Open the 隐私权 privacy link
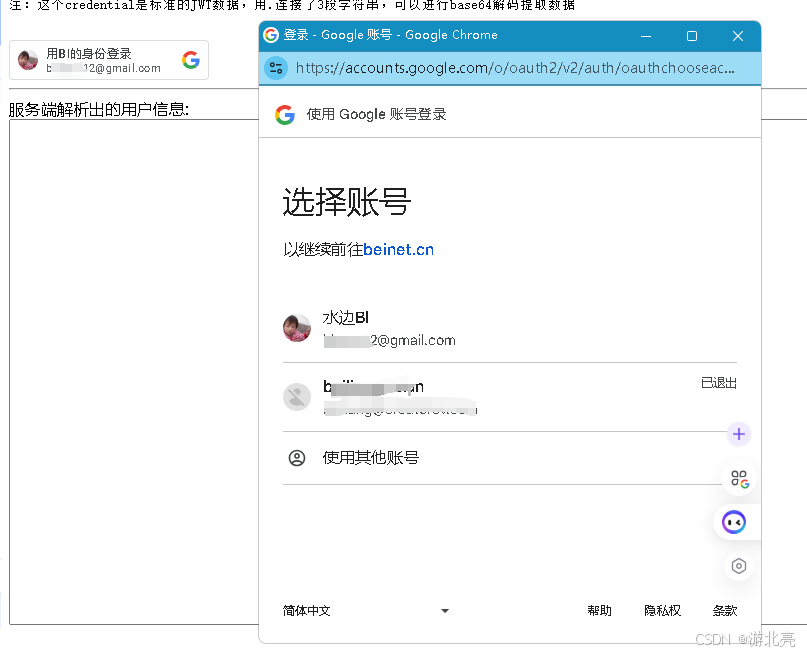This screenshot has height=655, width=807. [662, 611]
